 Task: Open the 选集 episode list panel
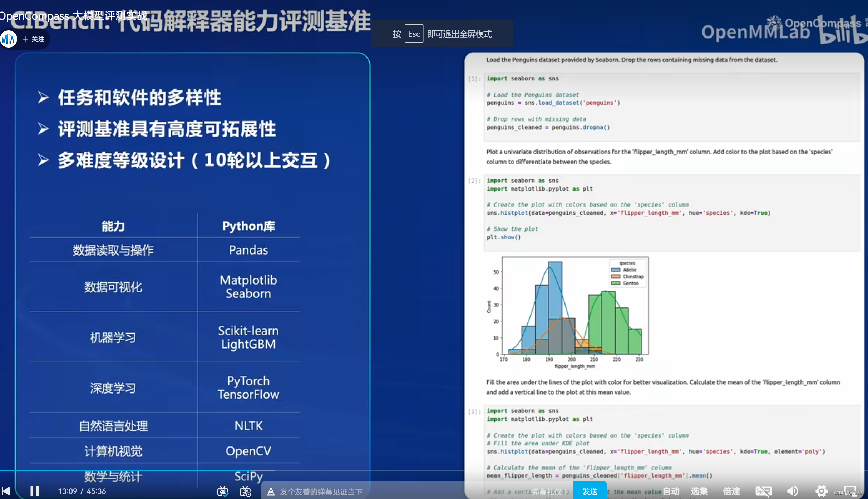[x=699, y=491]
